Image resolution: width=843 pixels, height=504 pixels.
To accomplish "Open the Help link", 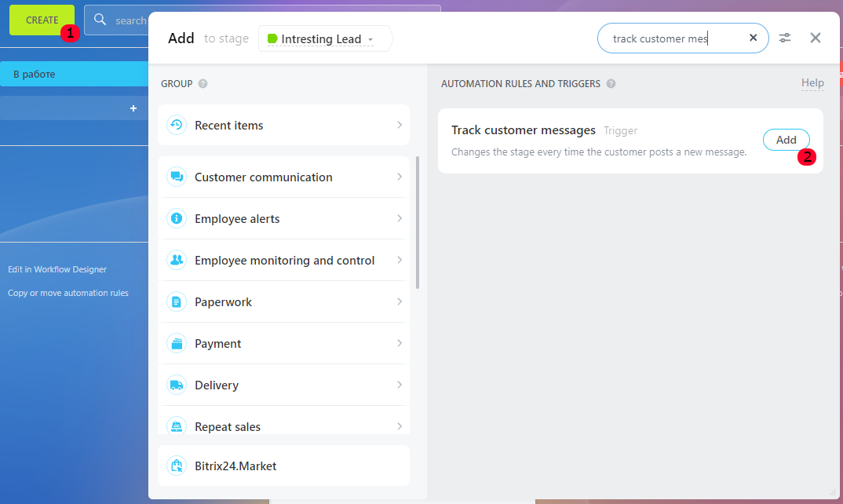I will click(x=812, y=83).
